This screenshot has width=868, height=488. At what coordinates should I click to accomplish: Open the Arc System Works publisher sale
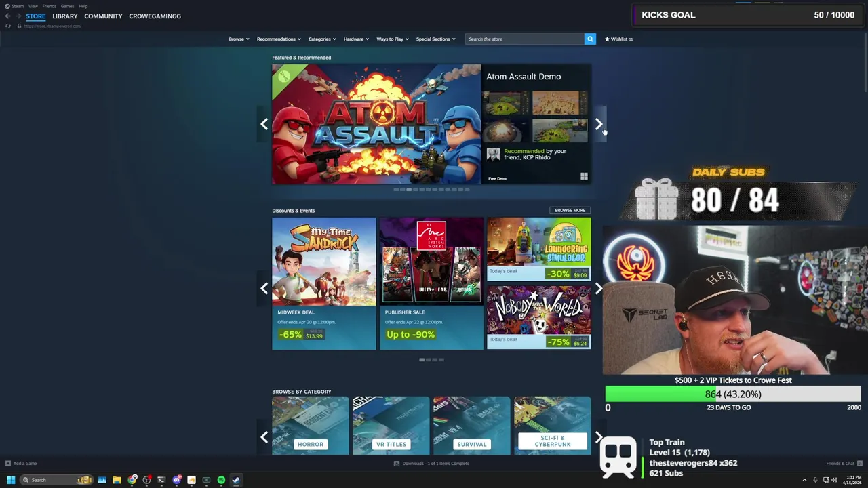tap(431, 283)
